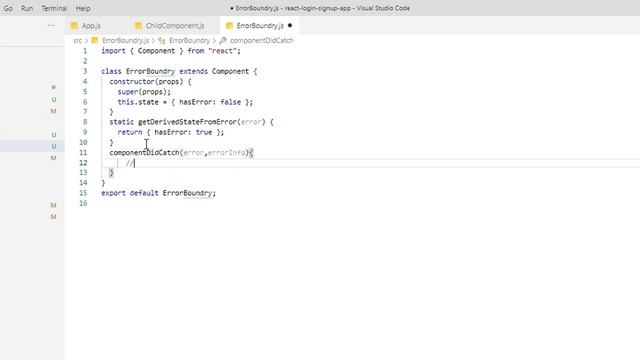Click the componentDidCatch(error,errorInfo) line

point(181,153)
